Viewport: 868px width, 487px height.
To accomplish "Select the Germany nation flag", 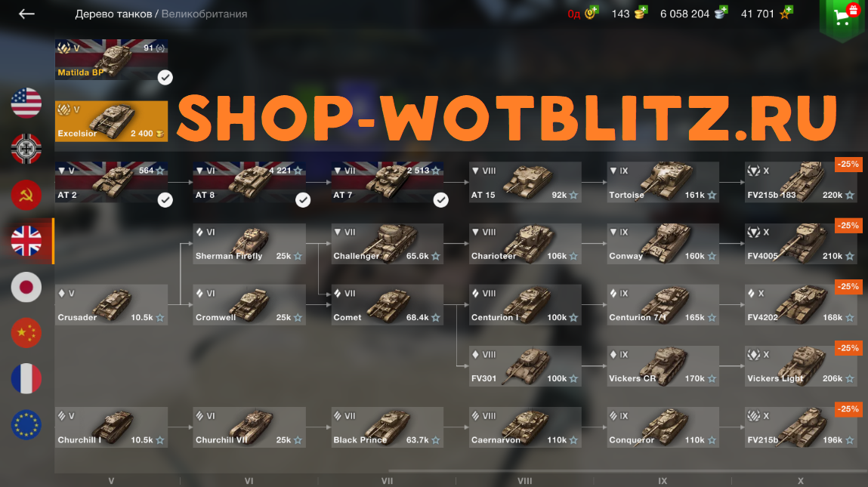I will pos(26,149).
